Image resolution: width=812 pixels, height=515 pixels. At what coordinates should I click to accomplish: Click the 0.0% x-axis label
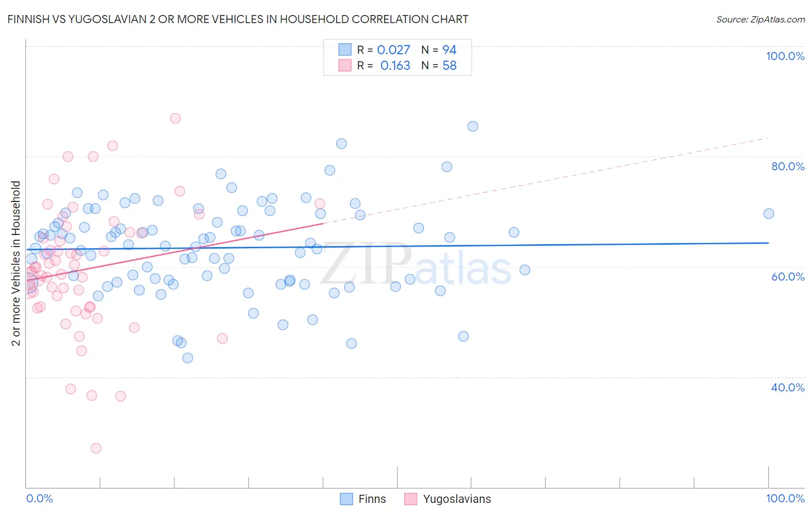(40, 498)
